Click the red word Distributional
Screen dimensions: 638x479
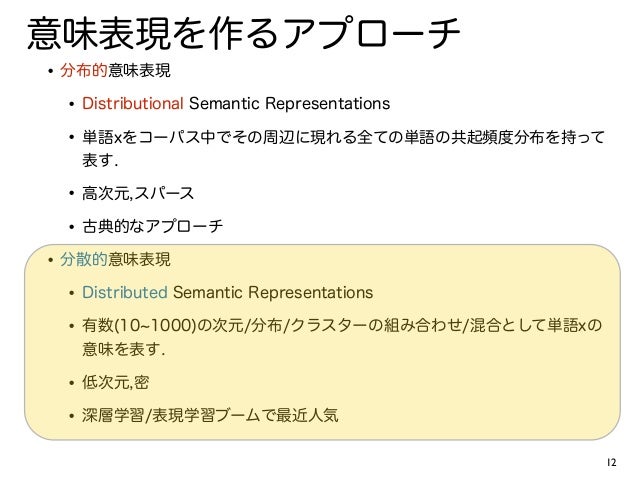coord(132,104)
